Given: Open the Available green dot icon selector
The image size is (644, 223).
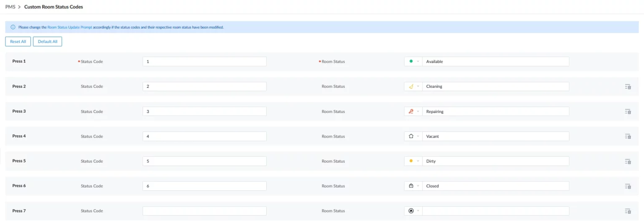Looking at the screenshot, I should click(413, 62).
